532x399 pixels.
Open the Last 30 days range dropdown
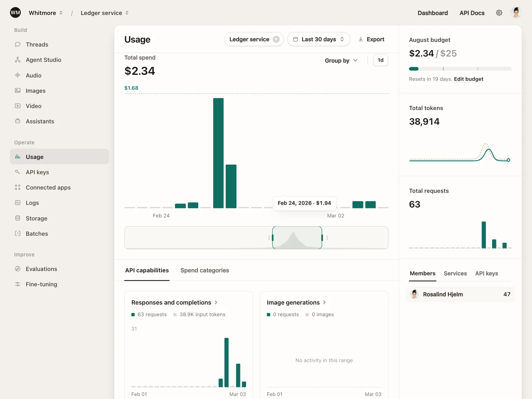pyautogui.click(x=319, y=39)
